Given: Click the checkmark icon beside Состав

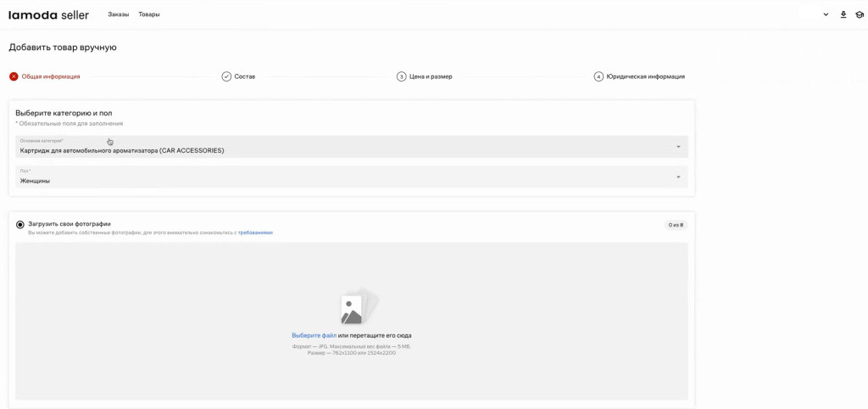Looking at the screenshot, I should 226,76.
